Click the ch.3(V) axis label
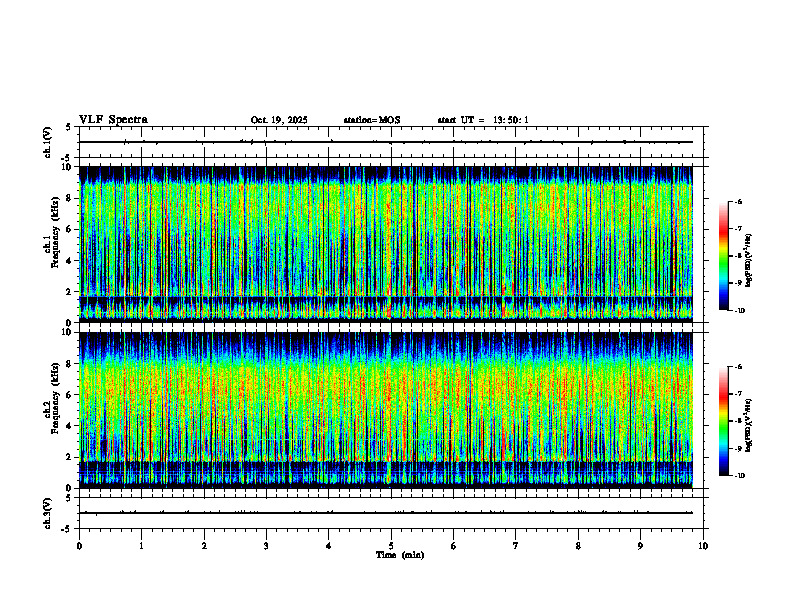This screenshot has width=792, height=612. point(47,513)
